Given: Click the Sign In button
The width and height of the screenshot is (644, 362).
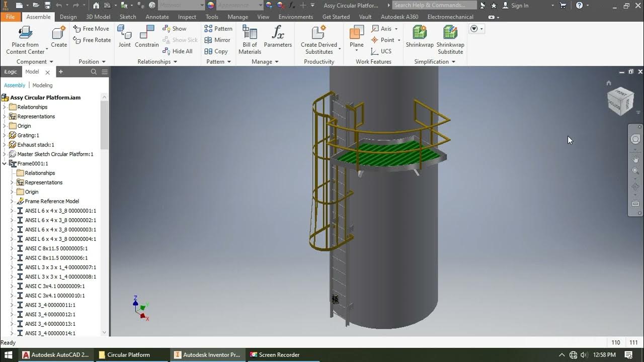Looking at the screenshot, I should 516,6.
